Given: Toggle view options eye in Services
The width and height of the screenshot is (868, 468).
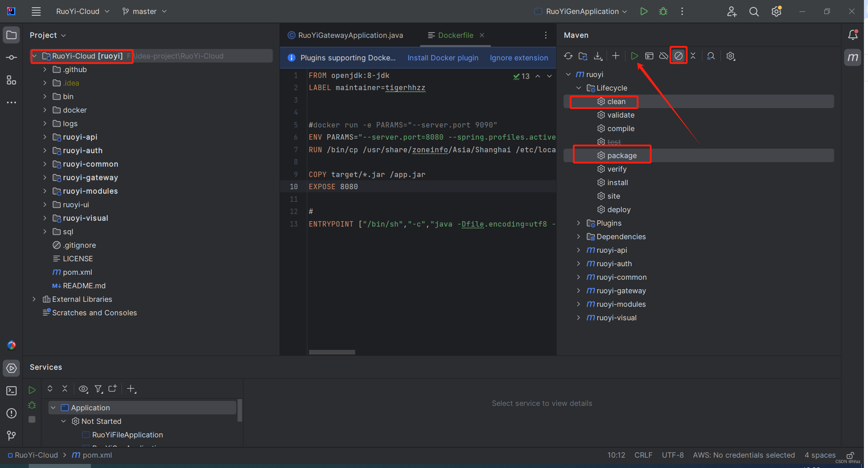Looking at the screenshot, I should (x=83, y=389).
